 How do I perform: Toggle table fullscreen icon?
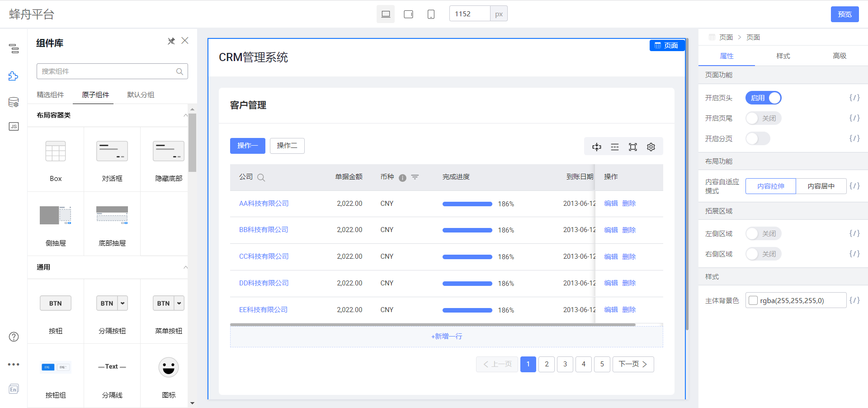click(633, 147)
